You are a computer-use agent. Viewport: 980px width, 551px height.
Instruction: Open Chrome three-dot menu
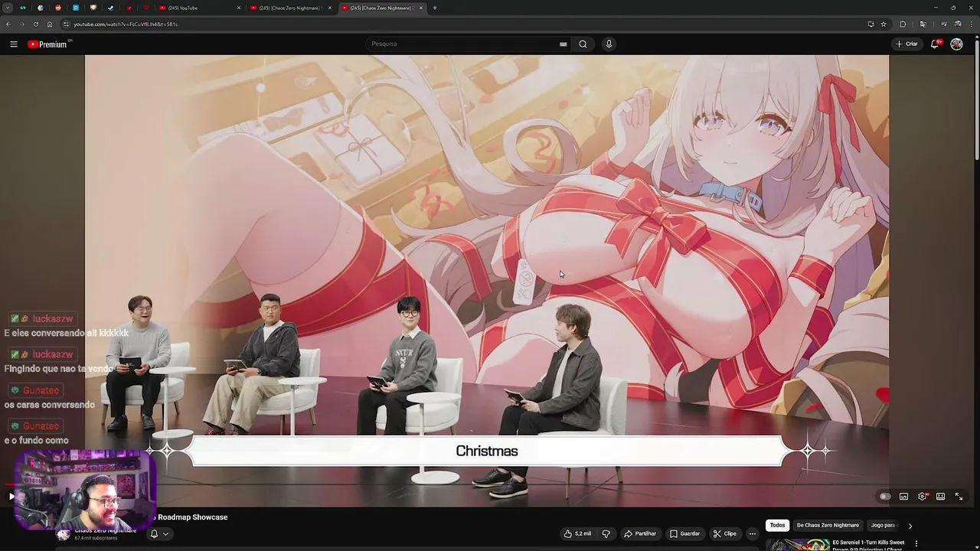[x=971, y=24]
